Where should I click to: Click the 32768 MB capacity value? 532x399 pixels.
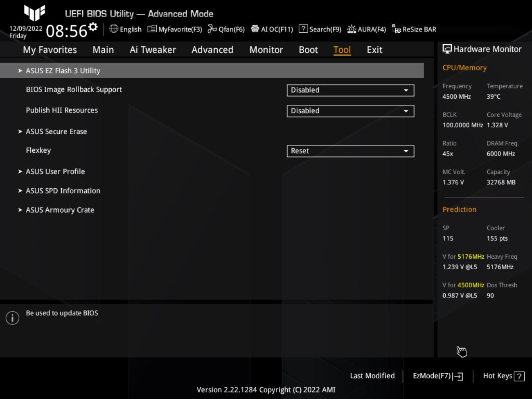[x=501, y=183]
